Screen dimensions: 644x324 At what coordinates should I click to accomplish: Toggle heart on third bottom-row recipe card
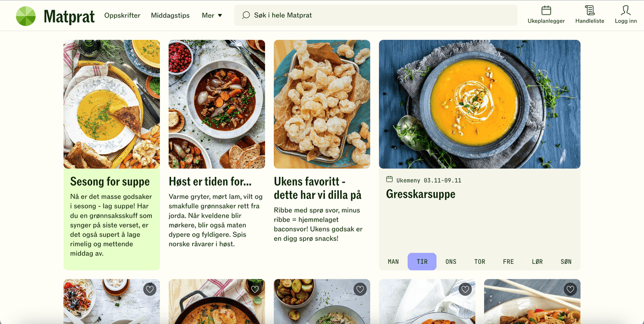[360, 290]
